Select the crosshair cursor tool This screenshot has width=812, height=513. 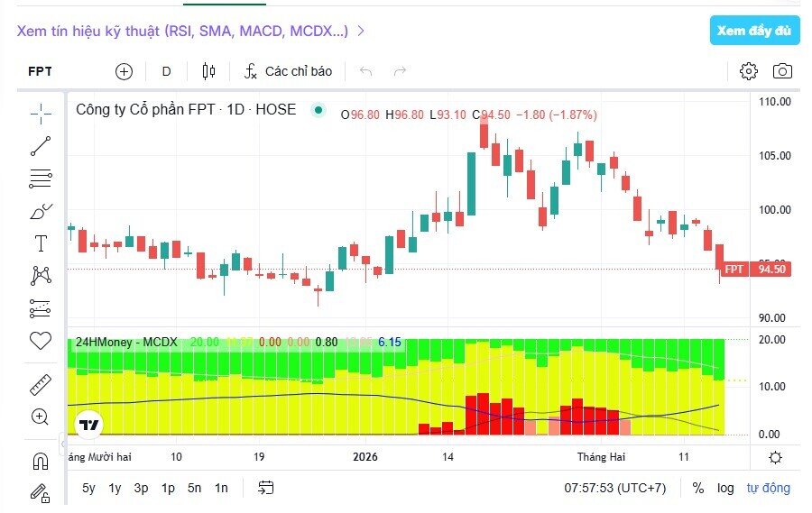coord(41,114)
